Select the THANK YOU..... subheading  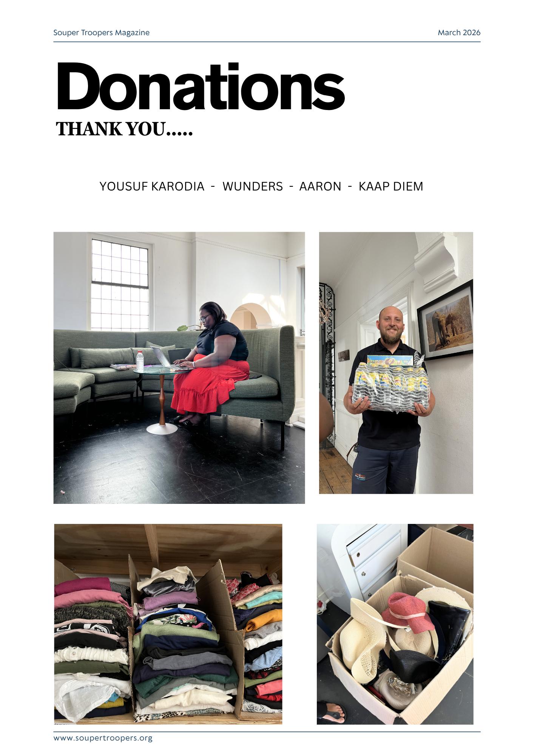(124, 129)
